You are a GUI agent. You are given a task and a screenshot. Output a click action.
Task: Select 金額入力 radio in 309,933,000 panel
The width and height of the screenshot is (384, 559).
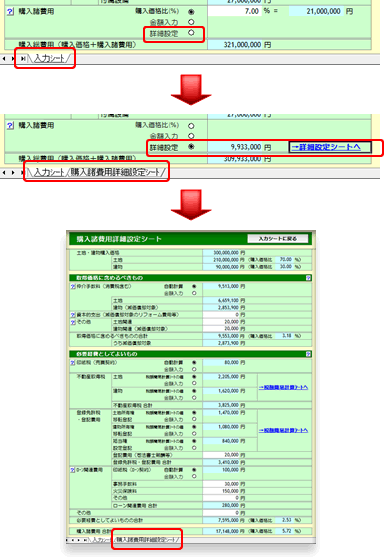pos(191,136)
